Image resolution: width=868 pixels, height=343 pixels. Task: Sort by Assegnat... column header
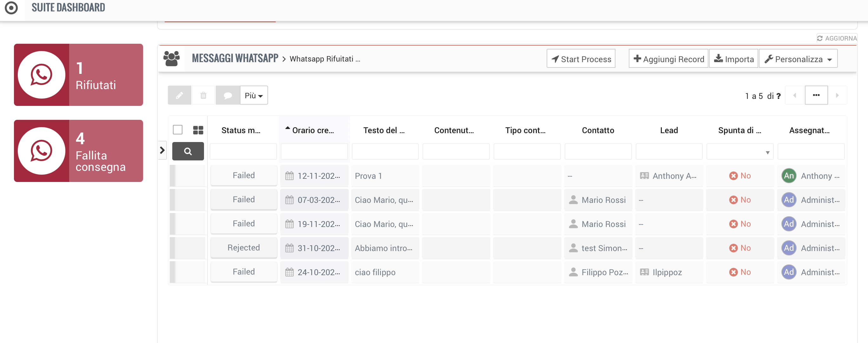(x=809, y=130)
